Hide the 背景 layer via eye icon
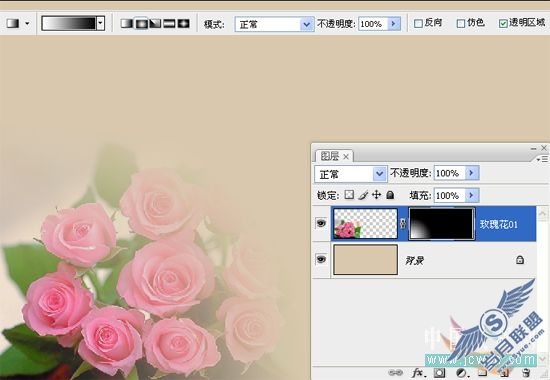550x380 pixels. [321, 260]
